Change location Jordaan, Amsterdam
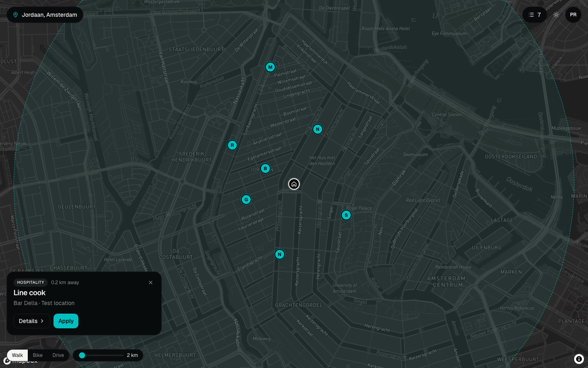588x368 pixels. coord(45,15)
